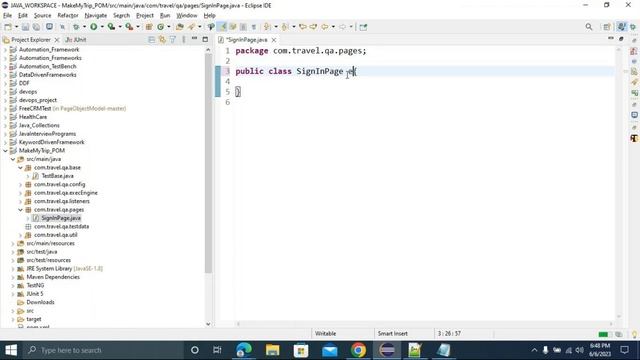Click the Open Perspective icon
The image size is (640, 360).
[607, 27]
